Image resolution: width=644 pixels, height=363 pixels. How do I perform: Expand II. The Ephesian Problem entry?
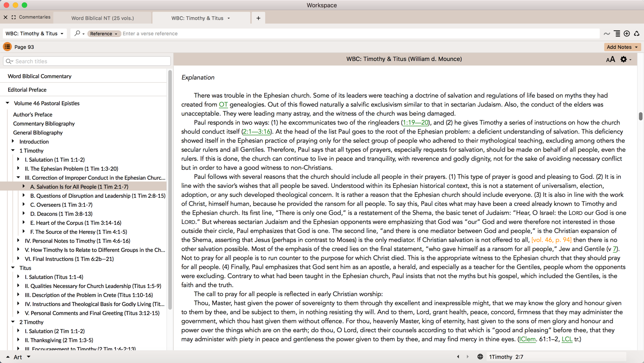coord(18,168)
